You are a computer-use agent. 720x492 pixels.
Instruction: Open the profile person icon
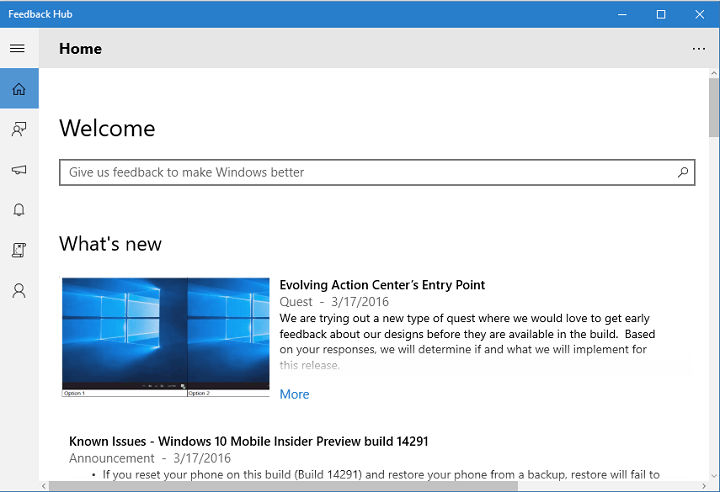(x=19, y=291)
